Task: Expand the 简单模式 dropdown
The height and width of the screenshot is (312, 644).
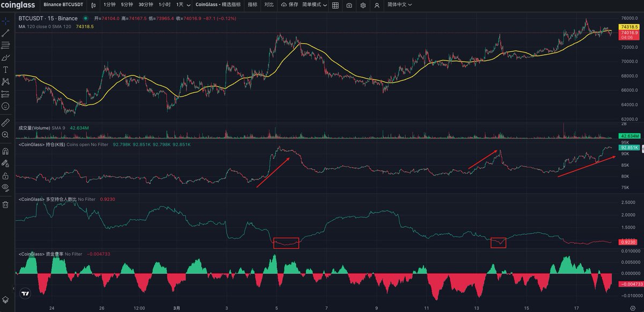Action: pyautogui.click(x=314, y=5)
